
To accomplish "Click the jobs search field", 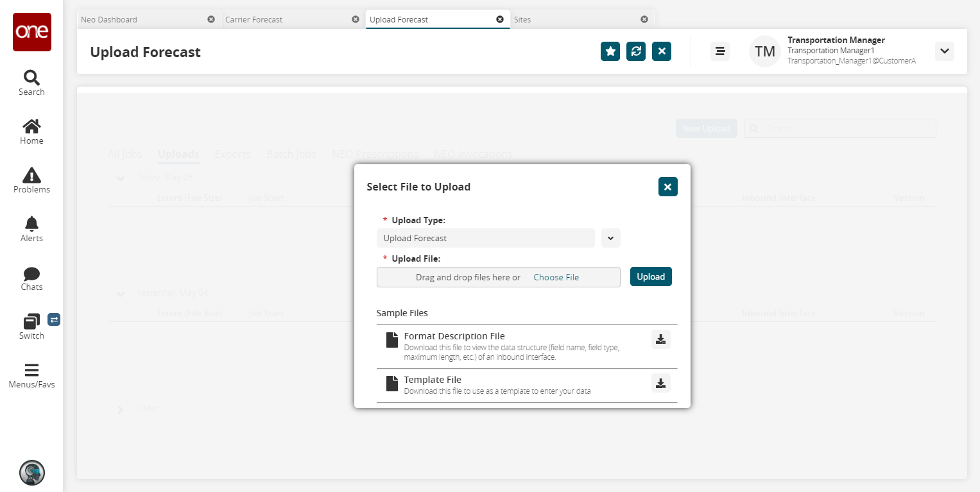I will (x=840, y=128).
